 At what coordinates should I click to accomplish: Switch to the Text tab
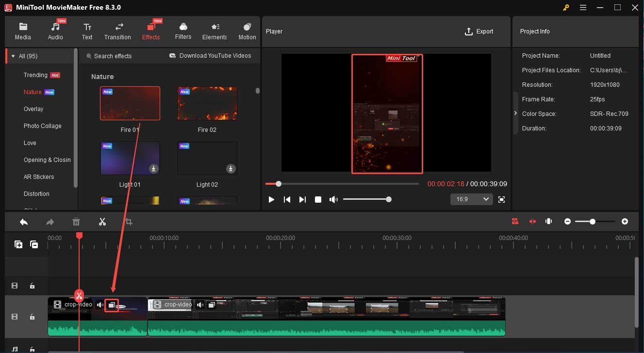pos(87,31)
